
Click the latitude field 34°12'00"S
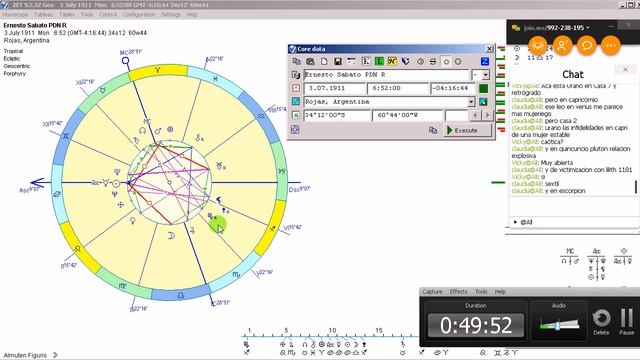coord(337,116)
